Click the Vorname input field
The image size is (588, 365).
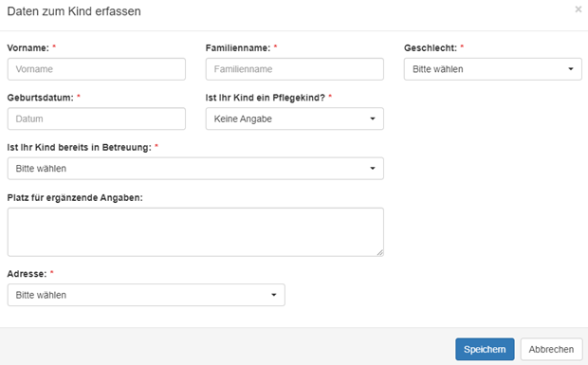(x=97, y=69)
